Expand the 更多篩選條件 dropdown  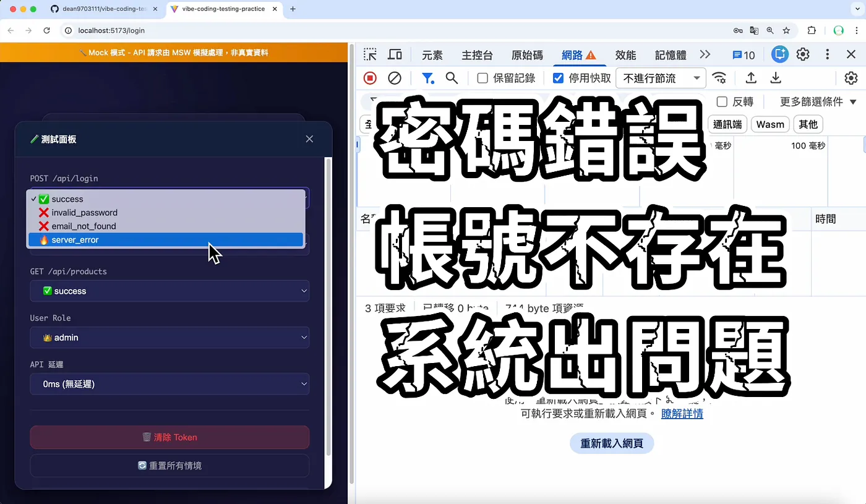click(818, 102)
